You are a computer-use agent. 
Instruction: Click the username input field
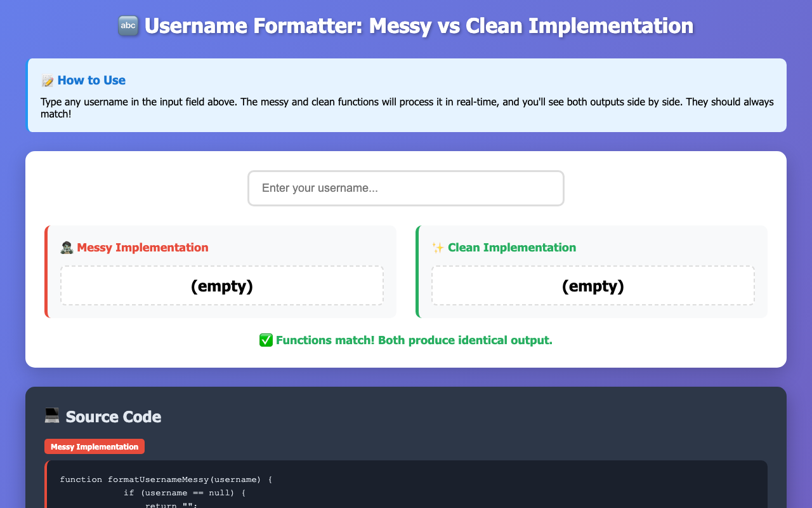point(406,188)
